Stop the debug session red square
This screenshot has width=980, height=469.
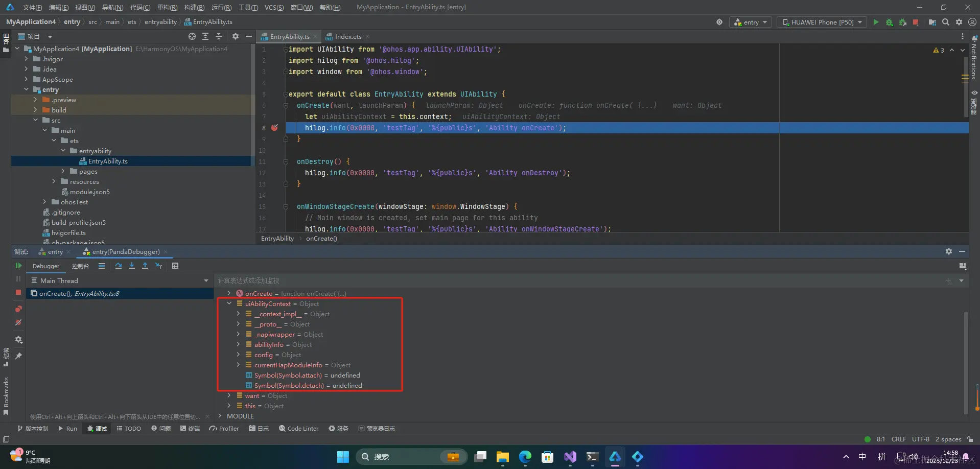point(18,292)
